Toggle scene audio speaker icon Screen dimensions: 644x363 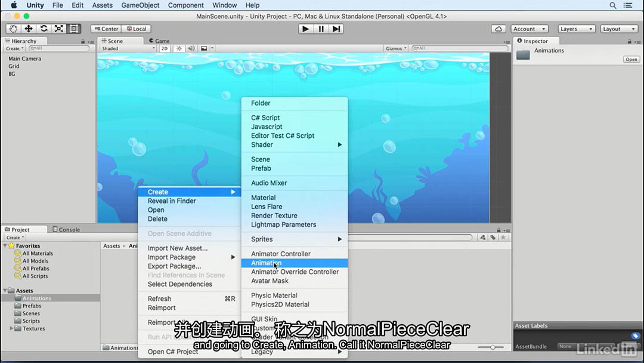click(x=191, y=48)
